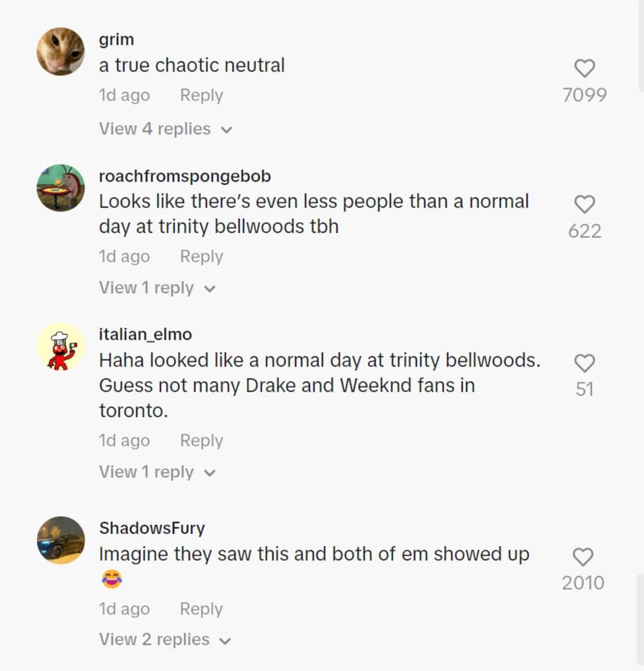Open ShadowsFury's car avatar
The width and height of the screenshot is (644, 671).
point(61,541)
